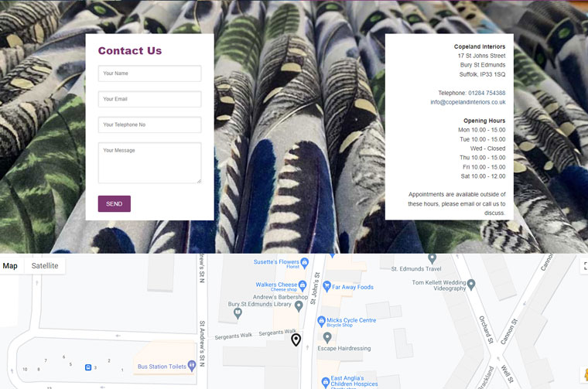Select the Map view tab
This screenshot has height=389, width=588.
coord(10,266)
